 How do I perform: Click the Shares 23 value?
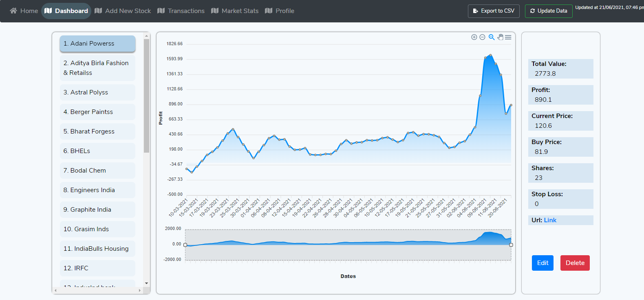pos(538,178)
